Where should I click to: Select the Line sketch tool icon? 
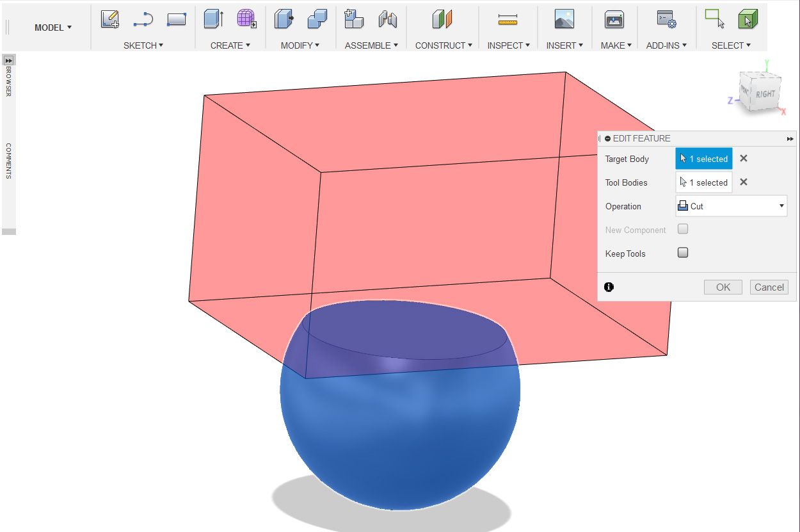(143, 20)
